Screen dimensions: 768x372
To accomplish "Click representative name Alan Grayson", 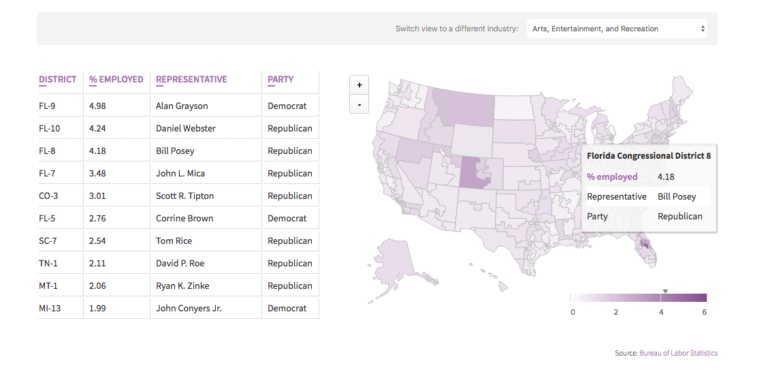I will click(182, 106).
